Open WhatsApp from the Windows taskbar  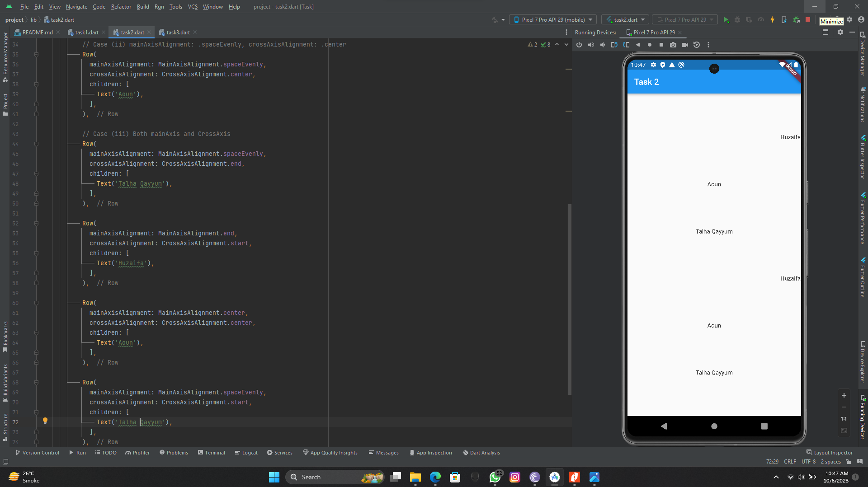point(495,477)
